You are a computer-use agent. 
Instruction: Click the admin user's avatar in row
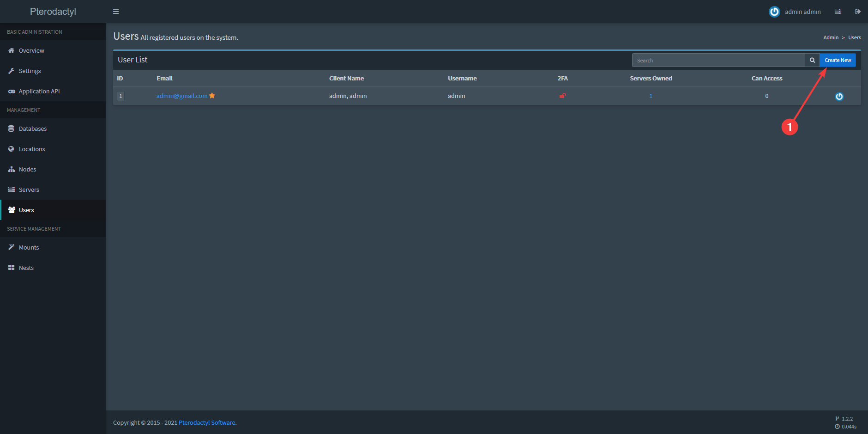pos(839,96)
